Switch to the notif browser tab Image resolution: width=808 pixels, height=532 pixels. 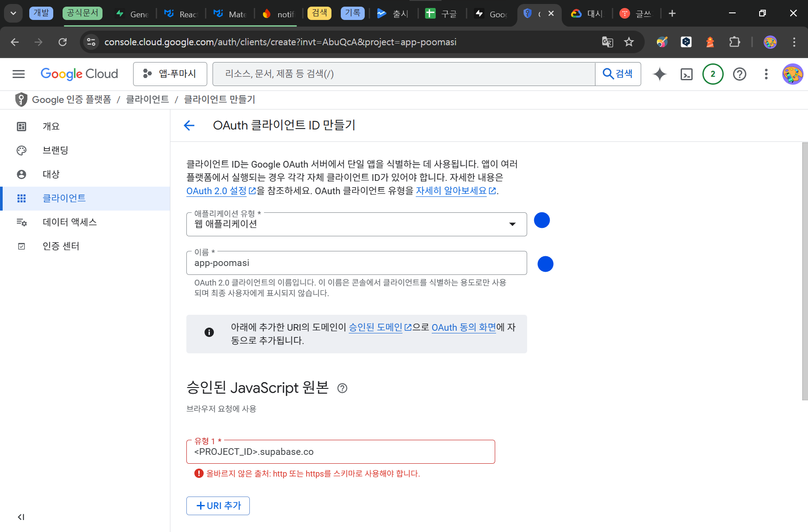(x=279, y=14)
